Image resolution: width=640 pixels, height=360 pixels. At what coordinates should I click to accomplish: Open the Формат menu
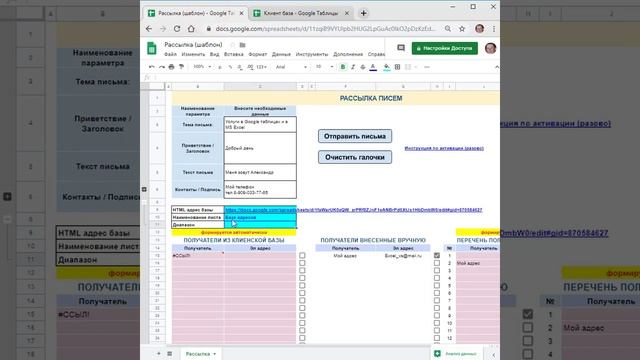click(258, 54)
